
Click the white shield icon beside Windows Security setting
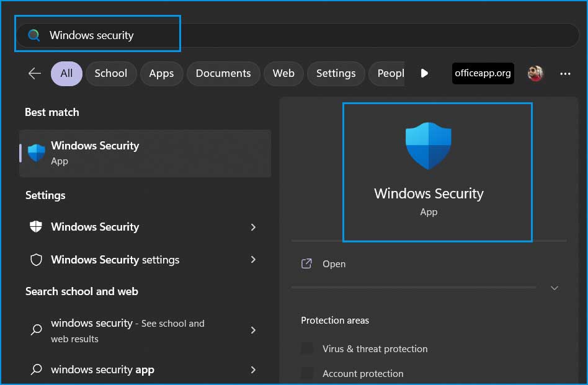coord(36,226)
